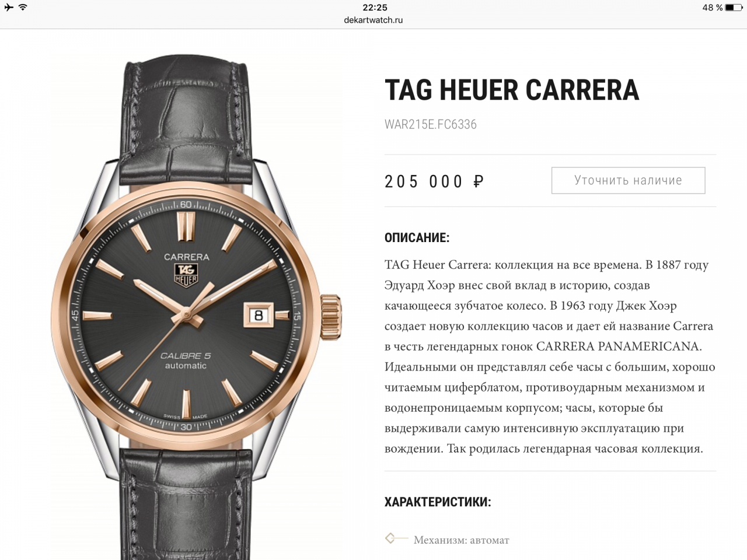The width and height of the screenshot is (747, 560).
Task: Click the 205 000 price text
Action: (423, 182)
